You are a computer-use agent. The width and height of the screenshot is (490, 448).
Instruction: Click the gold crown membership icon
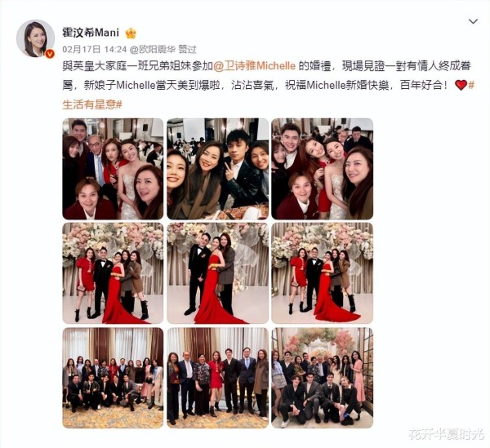[x=131, y=33]
